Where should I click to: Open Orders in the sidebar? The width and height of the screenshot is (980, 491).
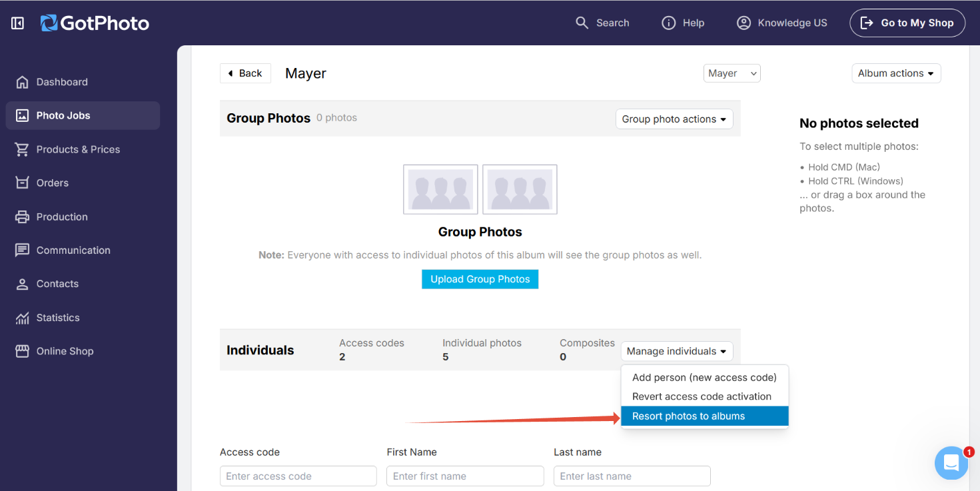click(83, 183)
